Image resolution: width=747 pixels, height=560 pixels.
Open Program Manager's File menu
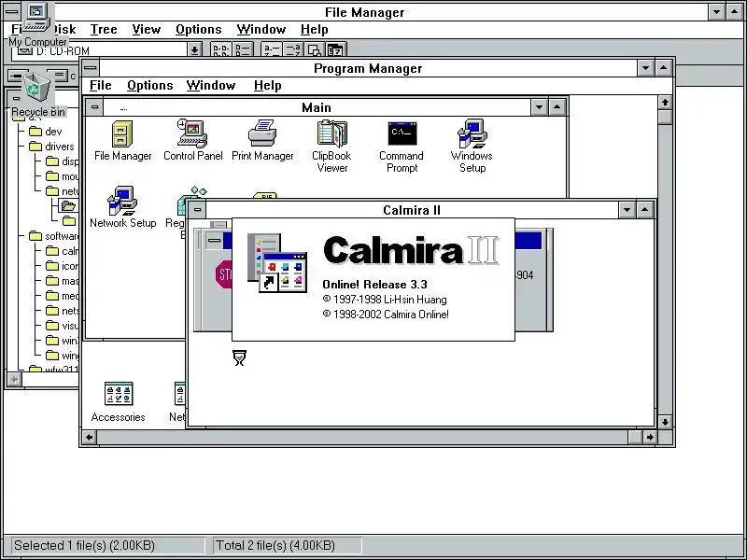pyautogui.click(x=100, y=86)
